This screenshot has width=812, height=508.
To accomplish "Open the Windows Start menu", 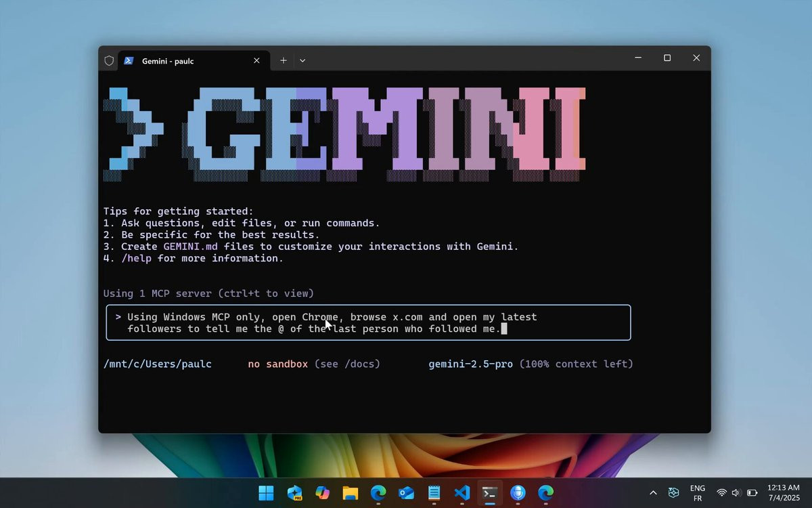I will click(x=266, y=493).
